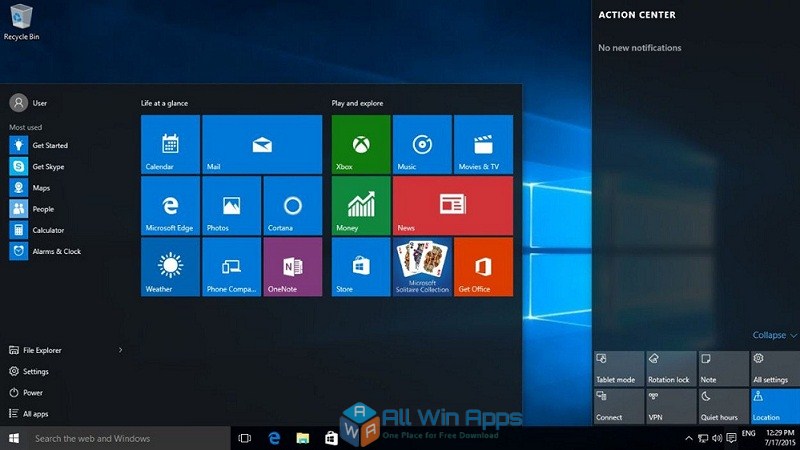This screenshot has width=800, height=450.
Task: Click the Life at a glance heading
Action: tap(164, 103)
